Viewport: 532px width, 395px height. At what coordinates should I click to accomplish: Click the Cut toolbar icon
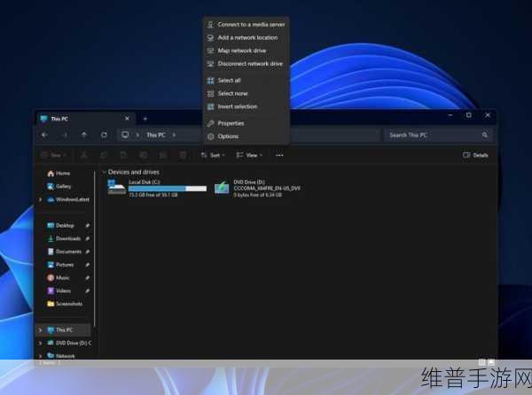tap(84, 155)
